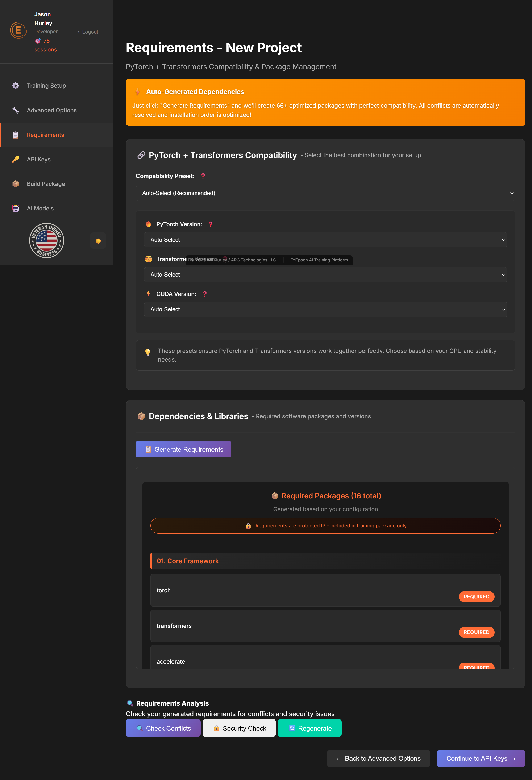This screenshot has width=532, height=780.
Task: Run a Security Check on the requirements
Action: (x=239, y=728)
